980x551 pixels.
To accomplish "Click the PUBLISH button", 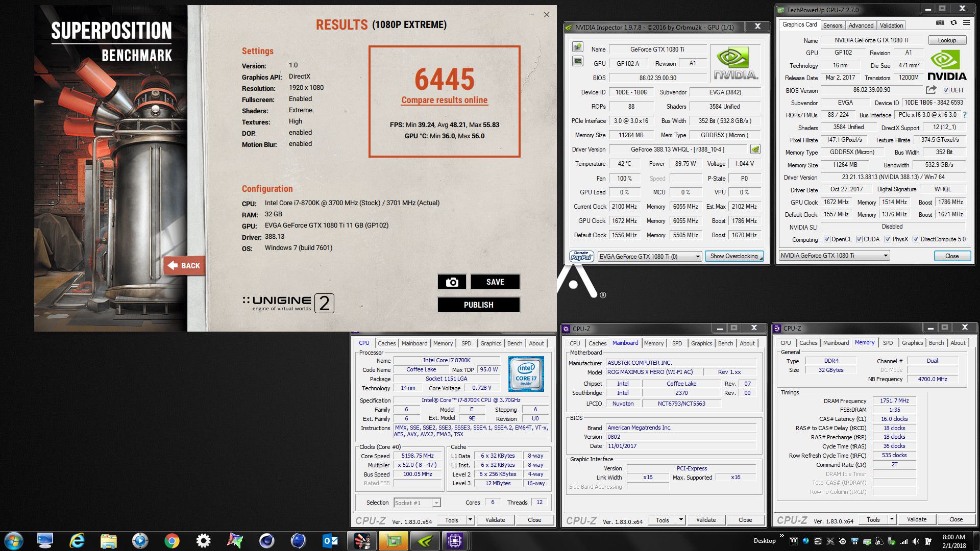I will click(478, 305).
